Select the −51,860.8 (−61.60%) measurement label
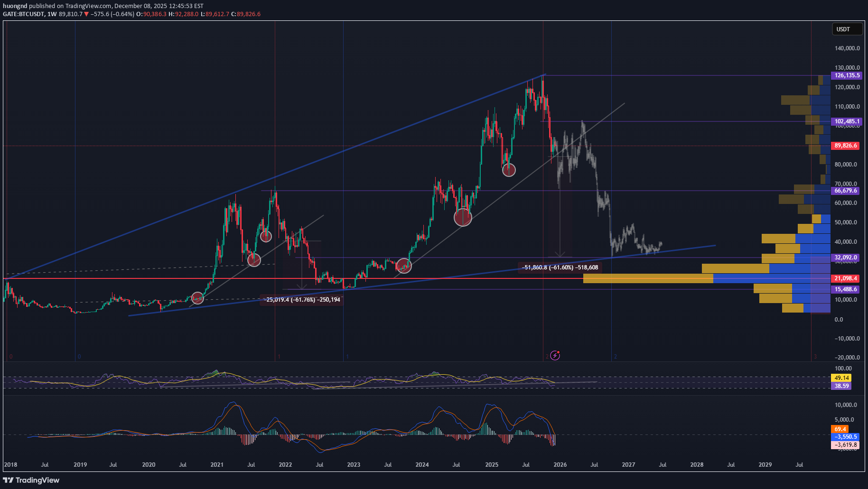This screenshot has height=489, width=868. (560, 268)
